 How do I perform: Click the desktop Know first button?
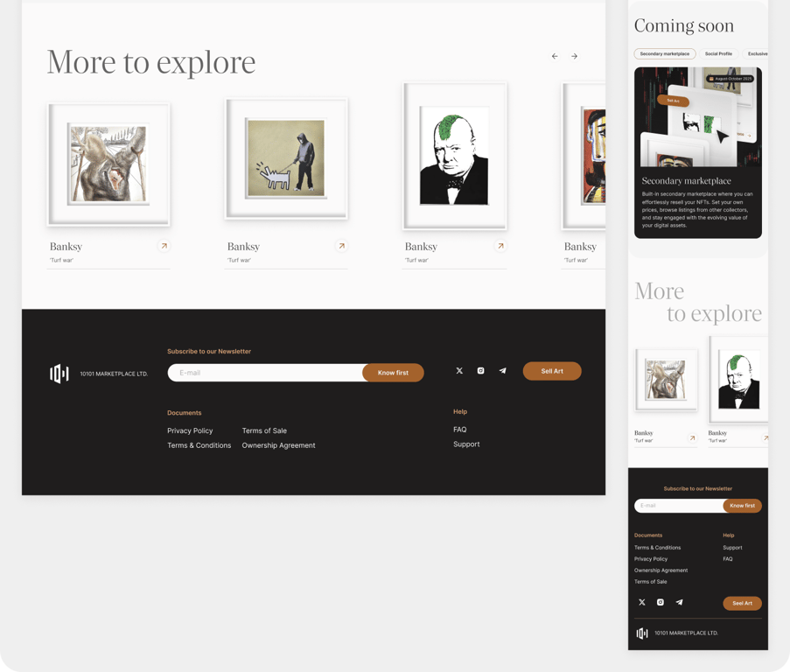(x=393, y=373)
